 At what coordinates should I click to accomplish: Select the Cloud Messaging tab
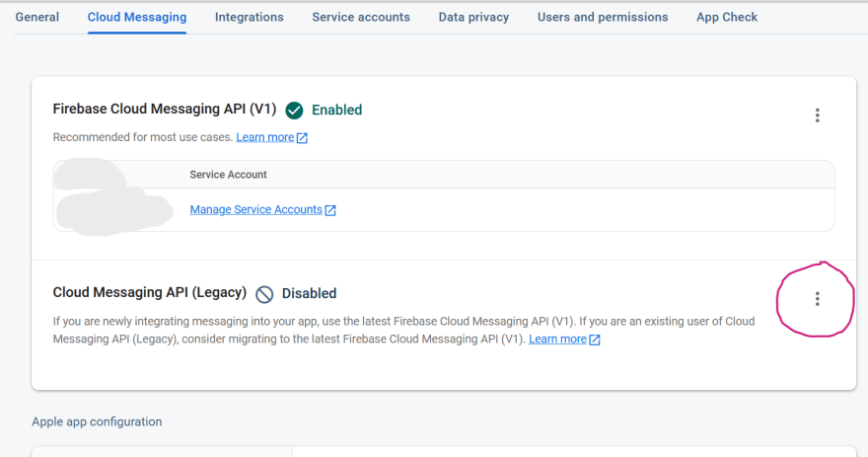(x=137, y=17)
